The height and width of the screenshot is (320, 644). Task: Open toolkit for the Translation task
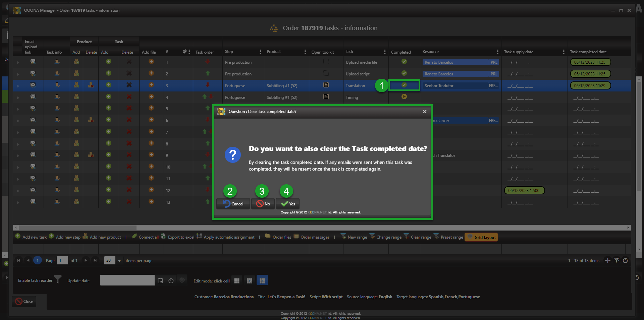tap(326, 85)
